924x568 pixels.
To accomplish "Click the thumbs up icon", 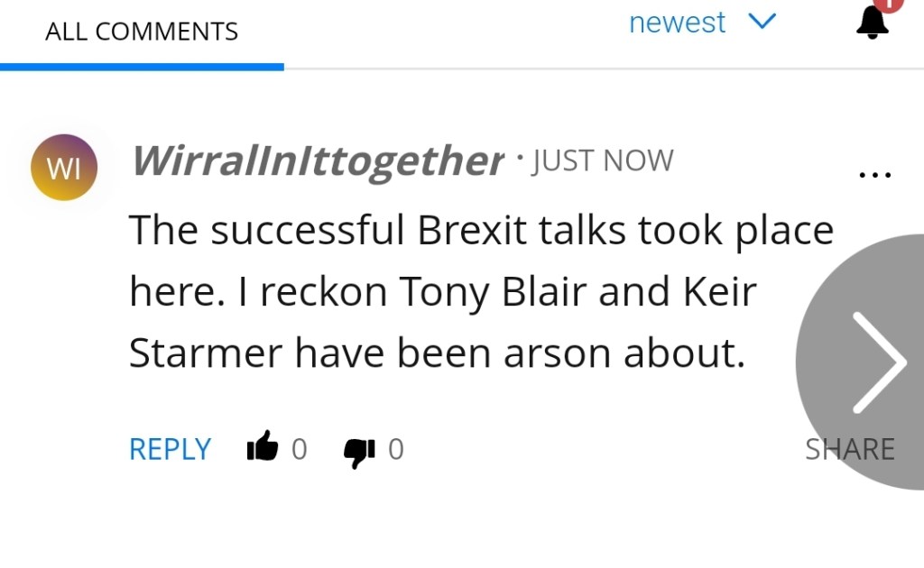I will (x=263, y=447).
